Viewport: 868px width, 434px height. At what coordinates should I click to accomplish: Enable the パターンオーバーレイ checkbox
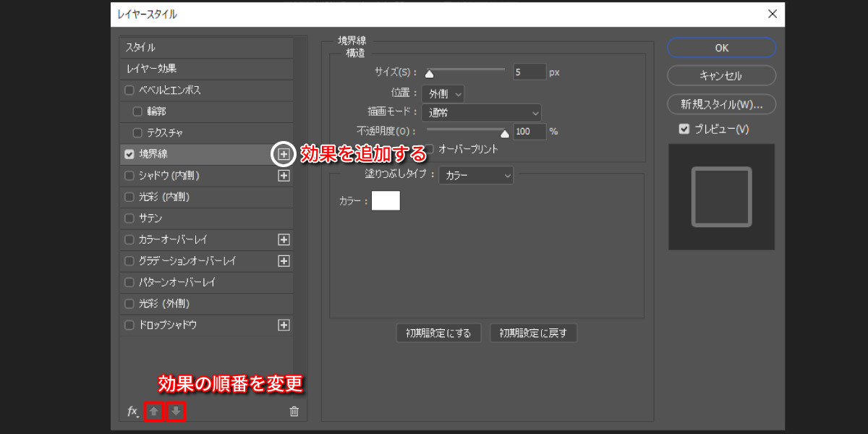coord(129,282)
